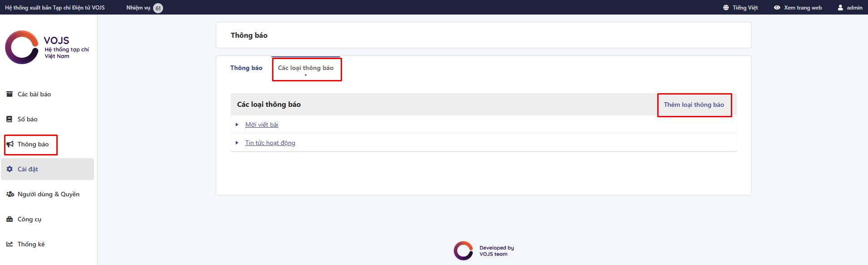Click the toolbox icon for Công cụ
This screenshot has height=265, width=868.
coord(10,219)
